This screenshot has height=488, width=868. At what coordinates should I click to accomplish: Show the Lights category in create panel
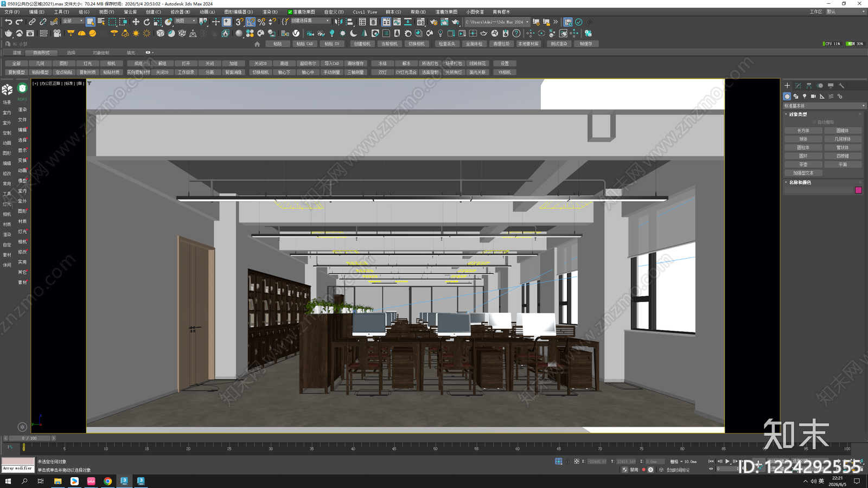pyautogui.click(x=805, y=97)
